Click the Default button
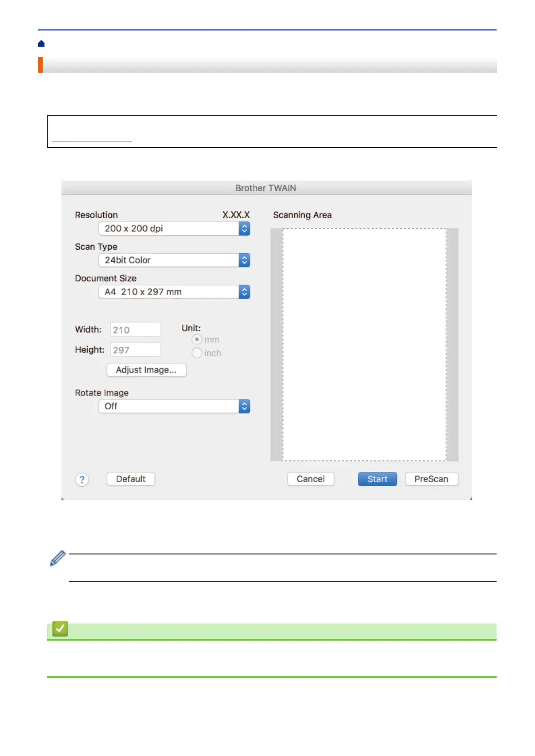The height and width of the screenshot is (756, 535). coord(131,479)
